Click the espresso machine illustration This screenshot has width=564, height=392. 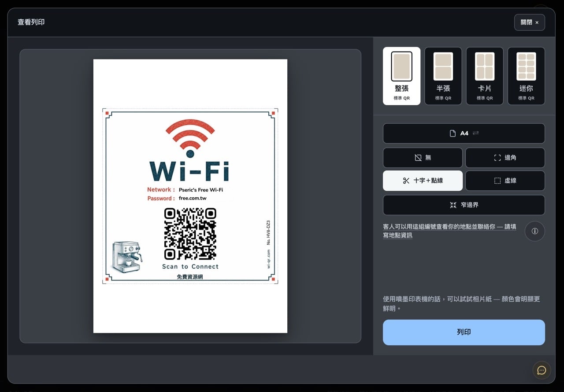click(x=127, y=257)
